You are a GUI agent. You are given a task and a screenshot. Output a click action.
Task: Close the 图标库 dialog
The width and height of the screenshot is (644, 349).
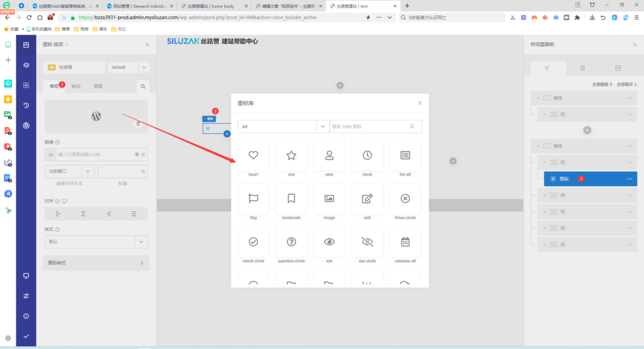[420, 102]
